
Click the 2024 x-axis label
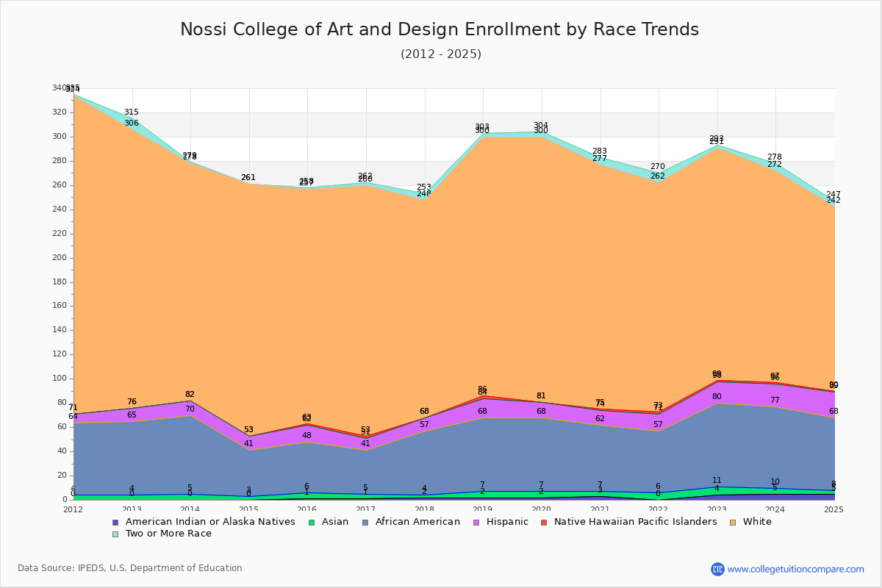pos(776,509)
